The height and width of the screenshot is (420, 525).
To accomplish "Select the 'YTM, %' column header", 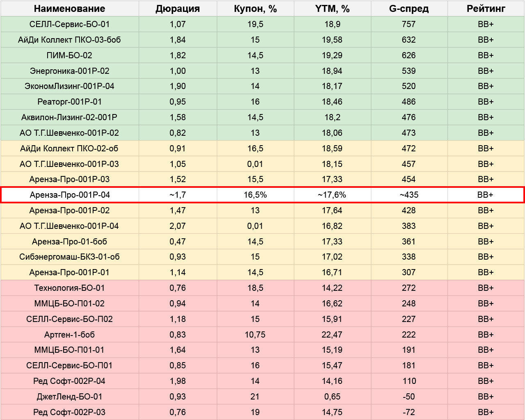I will tap(332, 9).
